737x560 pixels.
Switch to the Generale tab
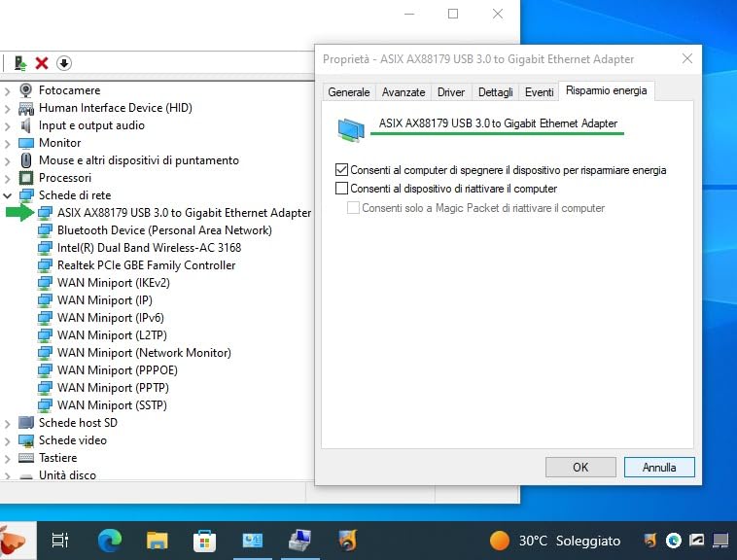tap(349, 92)
